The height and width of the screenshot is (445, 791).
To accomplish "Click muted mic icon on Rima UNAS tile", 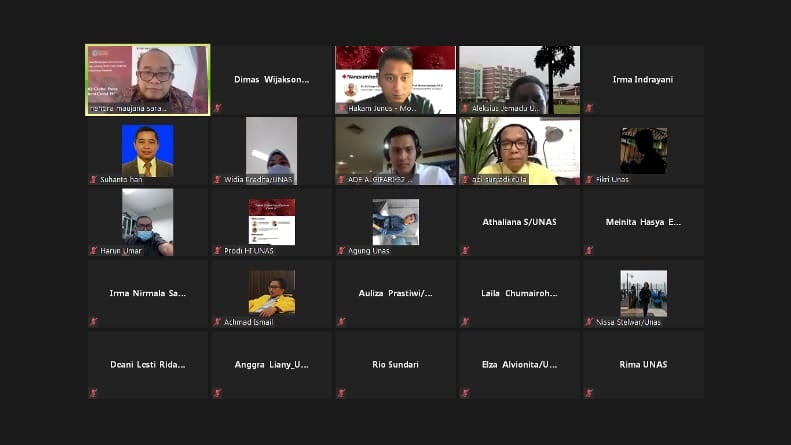I will pyautogui.click(x=589, y=393).
